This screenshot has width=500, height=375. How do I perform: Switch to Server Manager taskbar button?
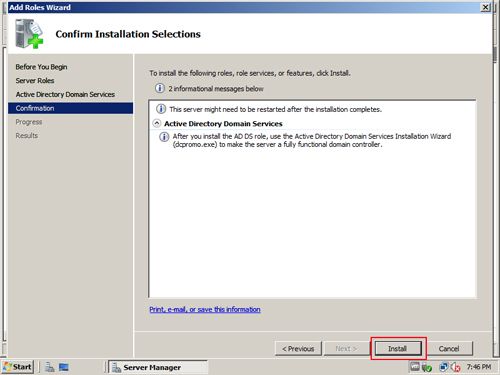tap(158, 367)
